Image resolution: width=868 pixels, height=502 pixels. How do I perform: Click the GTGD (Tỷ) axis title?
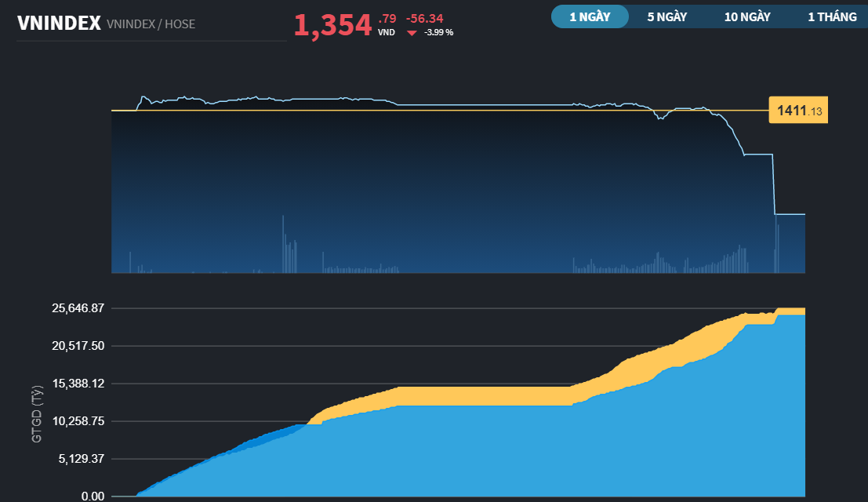point(37,414)
